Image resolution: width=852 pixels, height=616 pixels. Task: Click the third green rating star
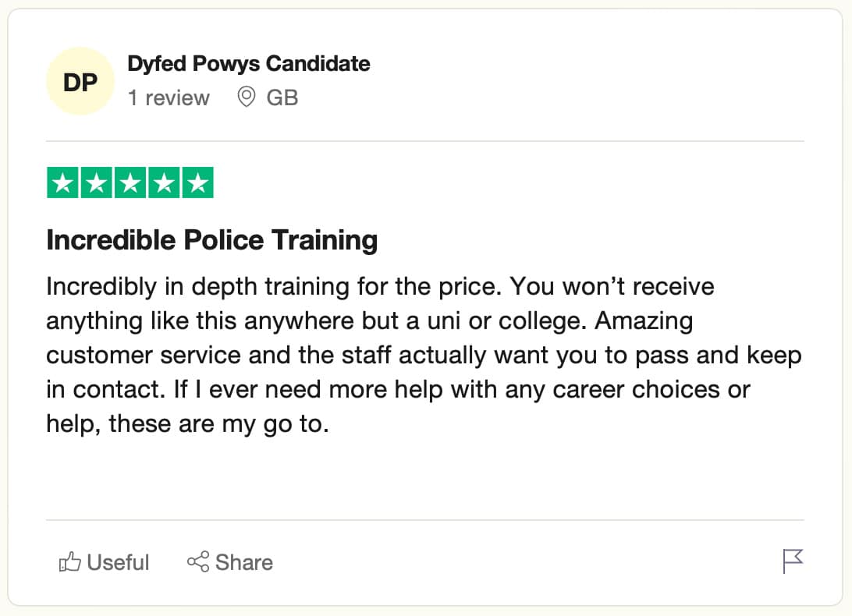(x=130, y=184)
